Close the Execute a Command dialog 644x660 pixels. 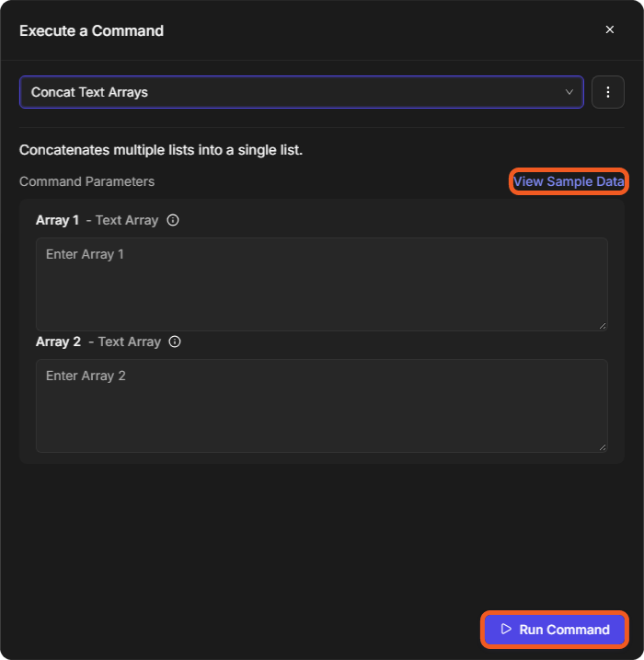tap(610, 29)
